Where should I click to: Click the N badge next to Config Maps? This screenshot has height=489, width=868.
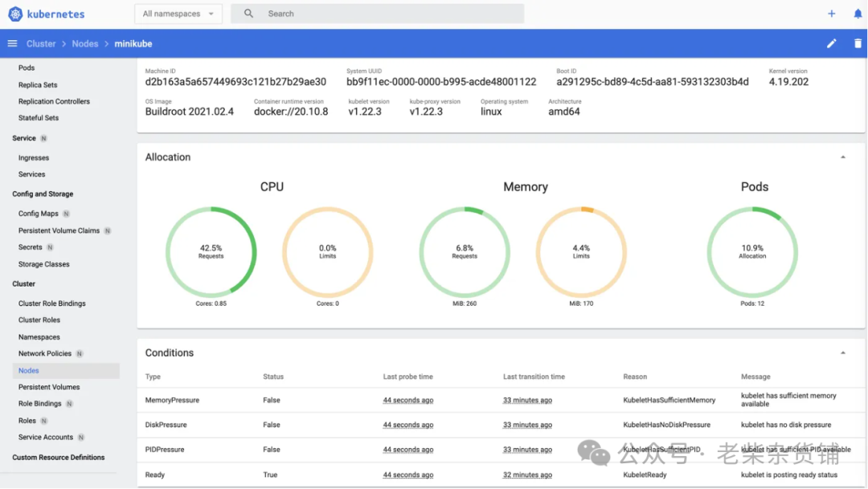click(66, 214)
